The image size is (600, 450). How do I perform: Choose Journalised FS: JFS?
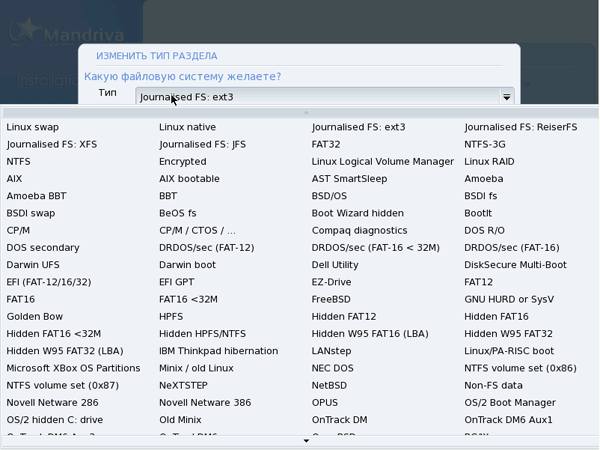coord(202,144)
